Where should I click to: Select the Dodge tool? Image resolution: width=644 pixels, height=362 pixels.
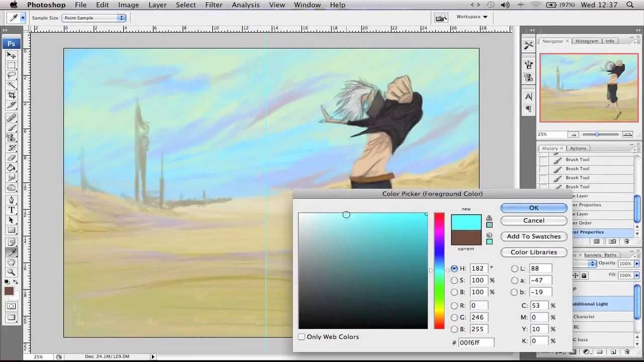[11, 188]
